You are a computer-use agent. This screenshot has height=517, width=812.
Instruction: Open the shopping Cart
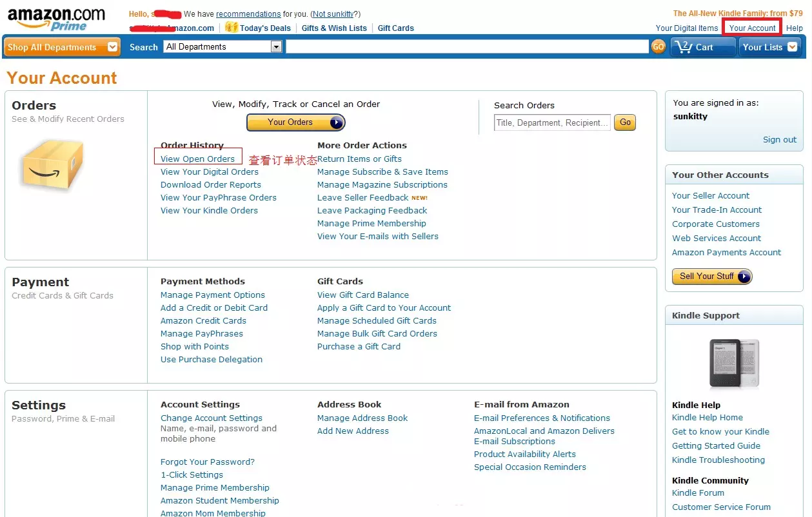pos(703,47)
